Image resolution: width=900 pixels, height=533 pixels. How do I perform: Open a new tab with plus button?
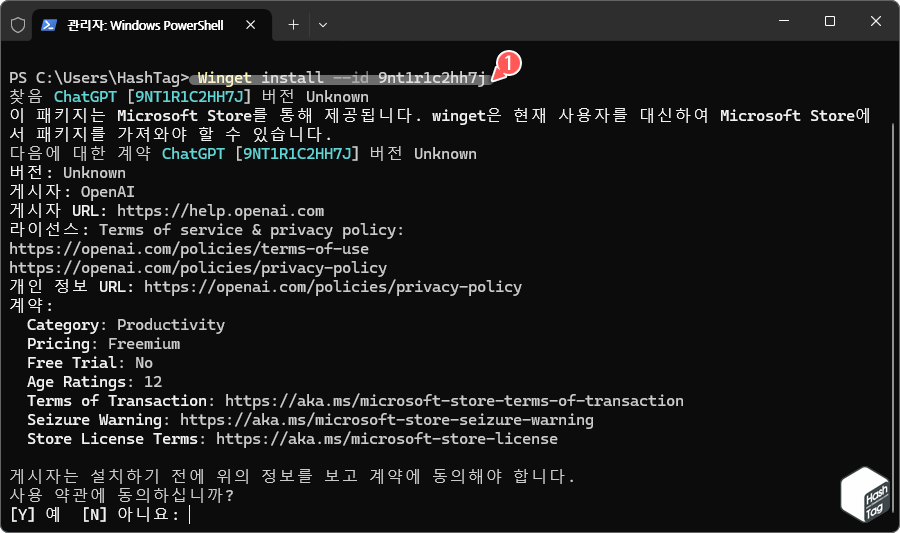[293, 25]
